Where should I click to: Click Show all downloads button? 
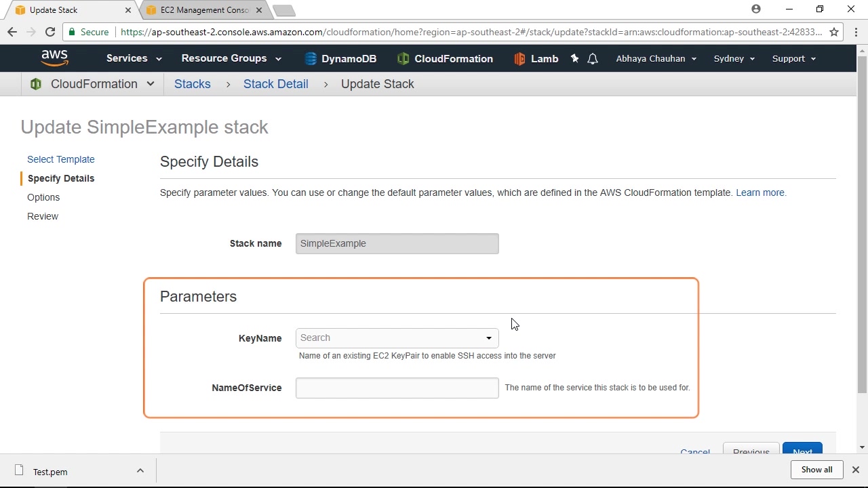tap(816, 470)
